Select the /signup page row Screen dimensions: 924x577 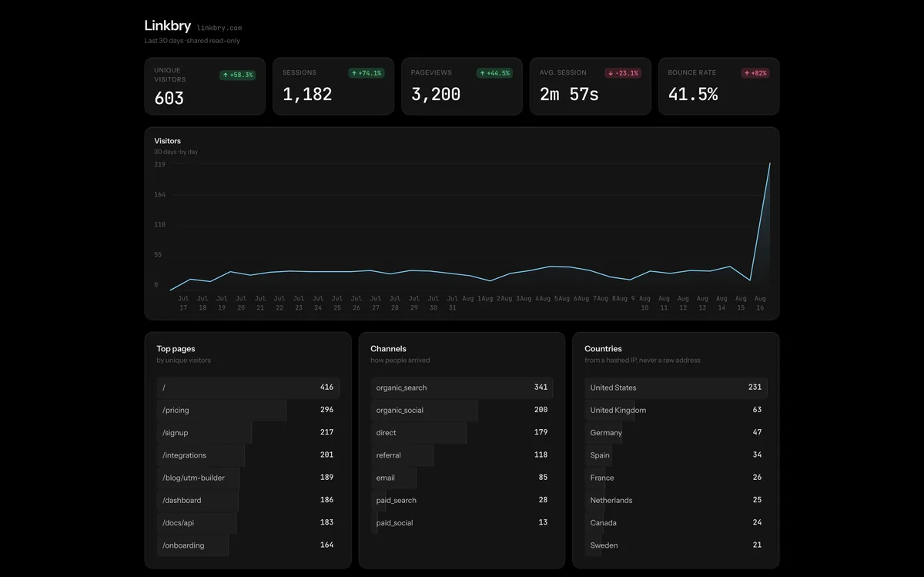[x=248, y=432]
